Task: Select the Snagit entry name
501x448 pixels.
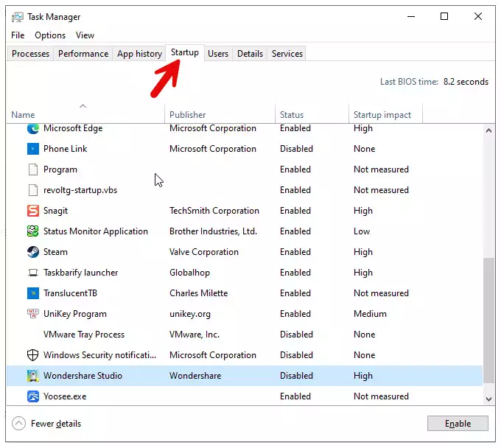Action: click(x=55, y=211)
